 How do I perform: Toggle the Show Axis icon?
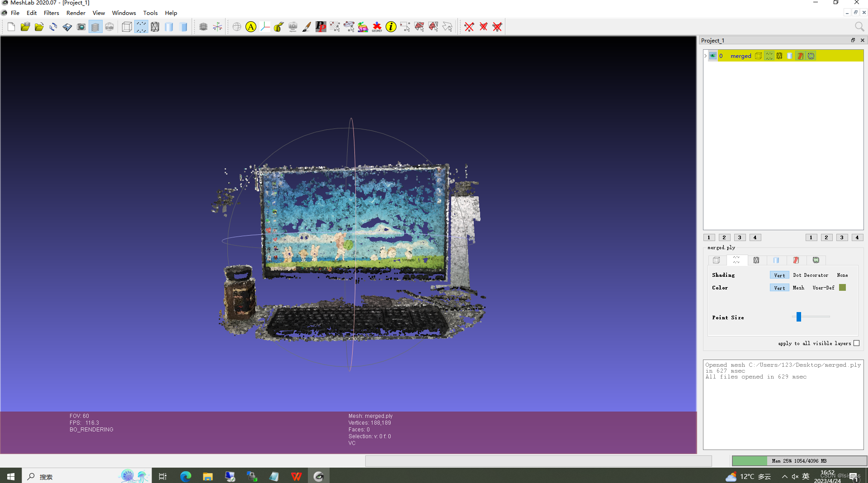pos(217,27)
